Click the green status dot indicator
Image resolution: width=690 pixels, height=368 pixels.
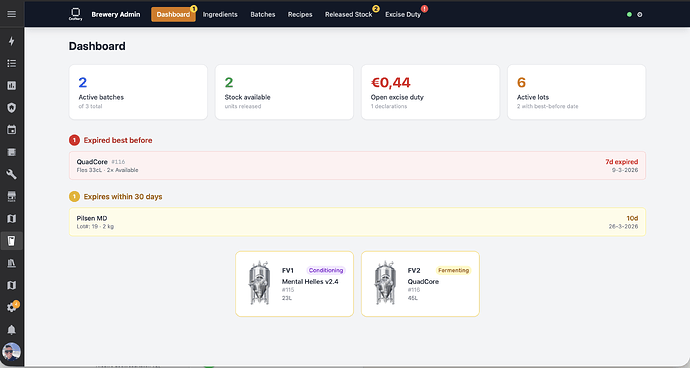pos(629,15)
